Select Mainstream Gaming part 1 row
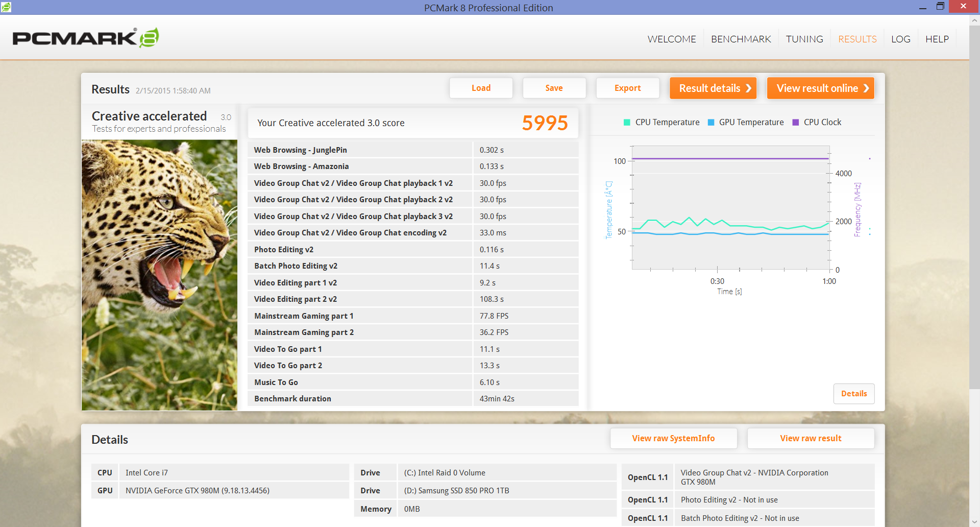This screenshot has height=527, width=980. (x=413, y=316)
